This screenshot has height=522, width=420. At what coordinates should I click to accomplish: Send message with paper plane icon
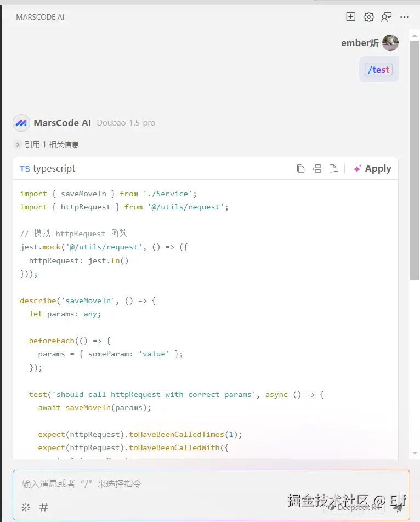point(398,508)
